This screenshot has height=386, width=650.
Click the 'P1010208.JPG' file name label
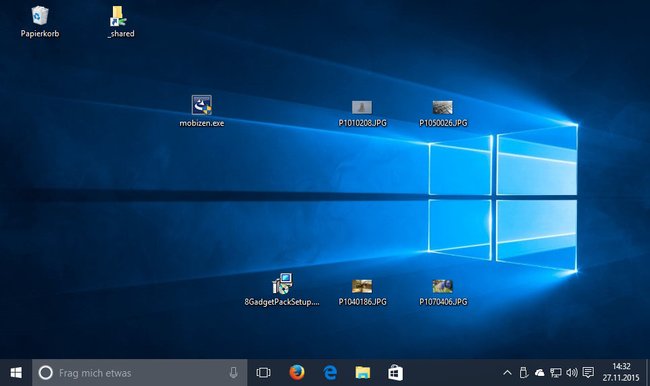pyautogui.click(x=362, y=123)
